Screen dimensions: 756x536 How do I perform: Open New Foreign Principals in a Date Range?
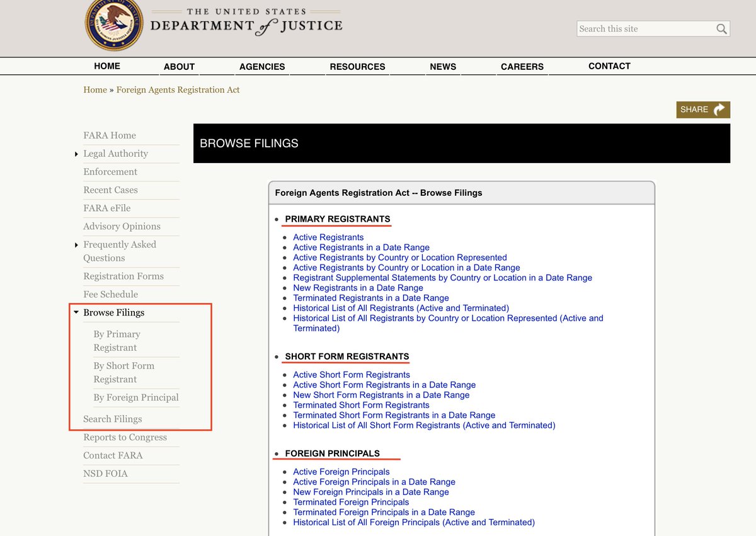(x=371, y=492)
